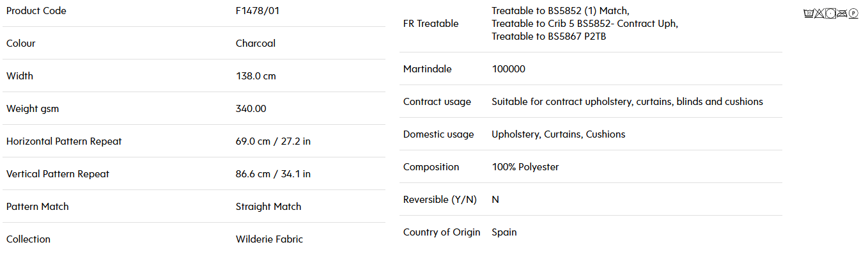The height and width of the screenshot is (256, 868).
Task: Click the Straight Match pattern match value
Action: (x=268, y=207)
